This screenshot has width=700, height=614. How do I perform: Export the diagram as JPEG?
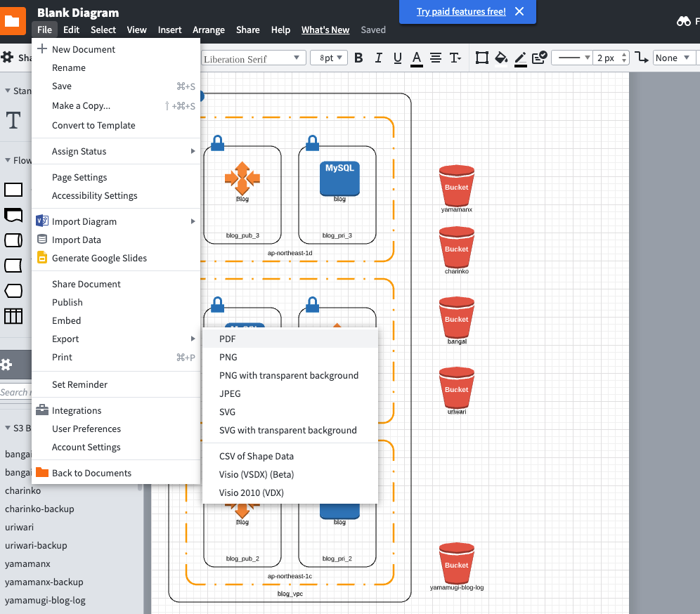coord(290,393)
